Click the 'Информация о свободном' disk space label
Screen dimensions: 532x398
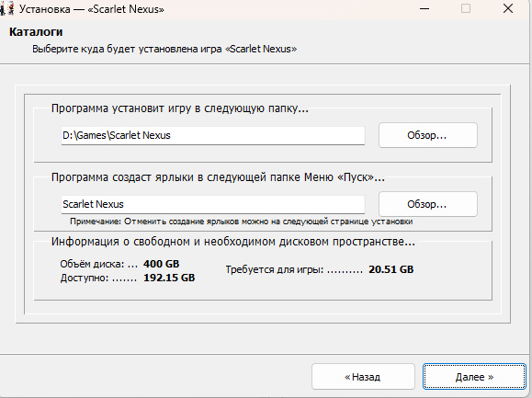click(233, 242)
